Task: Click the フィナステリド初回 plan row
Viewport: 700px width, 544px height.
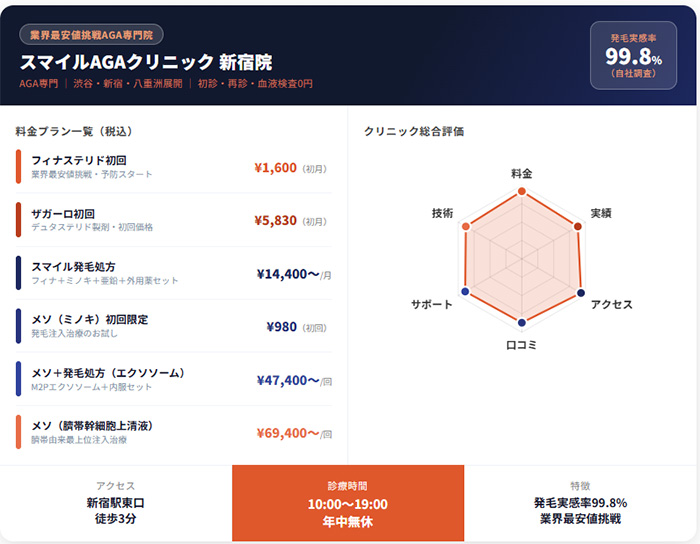Action: point(175,167)
